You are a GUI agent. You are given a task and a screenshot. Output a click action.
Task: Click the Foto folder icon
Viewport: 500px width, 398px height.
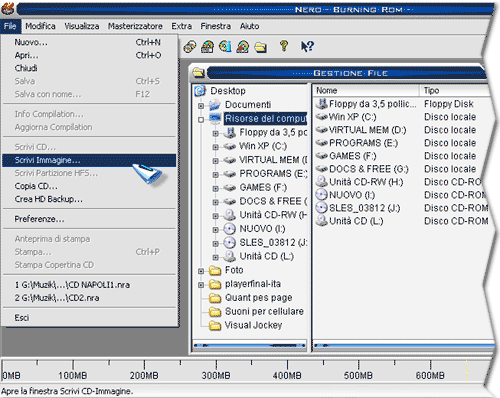pos(215,270)
